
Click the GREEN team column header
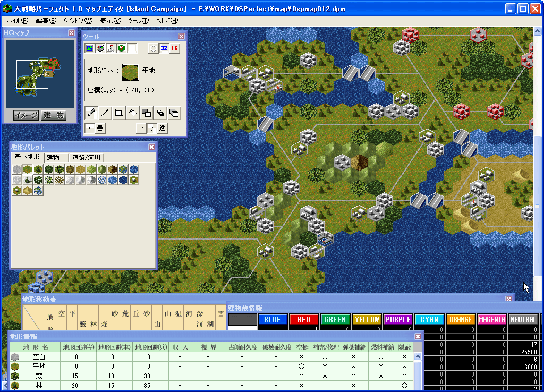point(335,320)
